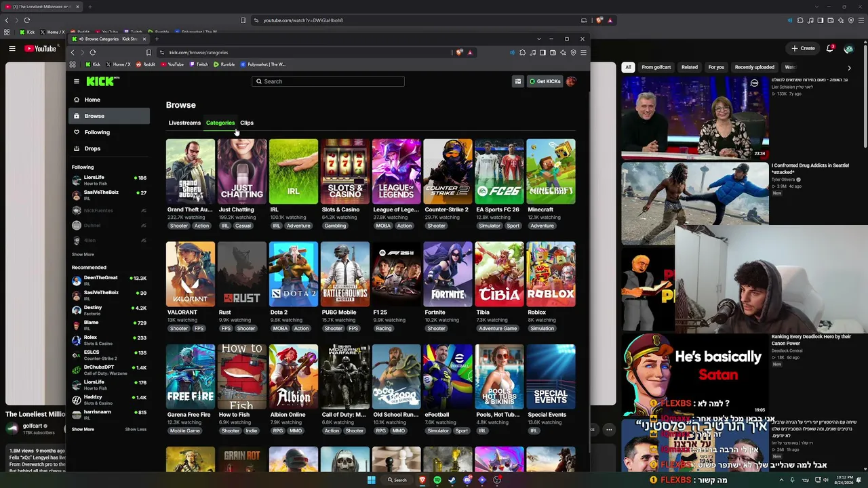Click the Mobile Game tag under Garena Free Fire
868x488 pixels.
click(184, 431)
